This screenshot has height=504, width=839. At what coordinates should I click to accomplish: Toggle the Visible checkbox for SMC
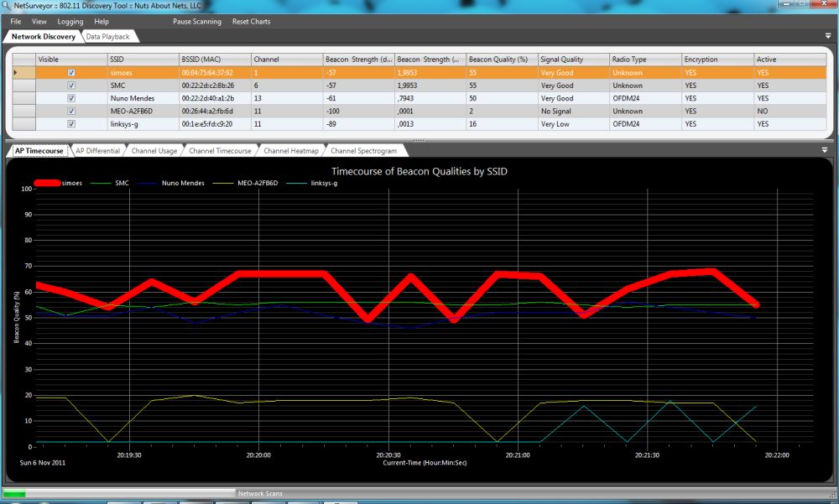point(71,85)
